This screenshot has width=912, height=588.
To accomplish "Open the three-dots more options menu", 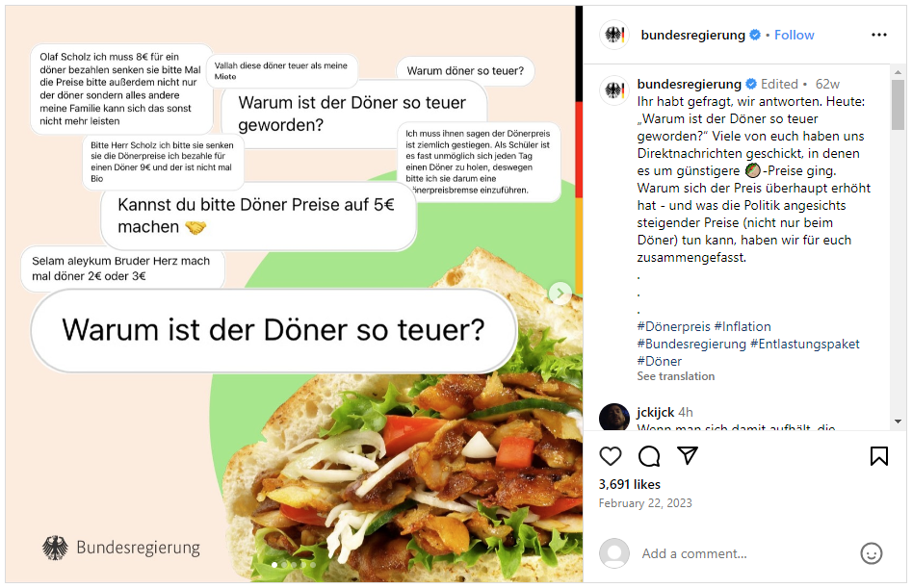I will tap(879, 35).
